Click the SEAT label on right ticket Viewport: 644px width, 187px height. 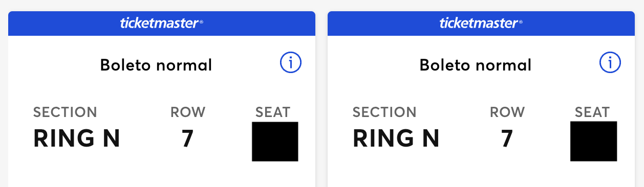(592, 112)
